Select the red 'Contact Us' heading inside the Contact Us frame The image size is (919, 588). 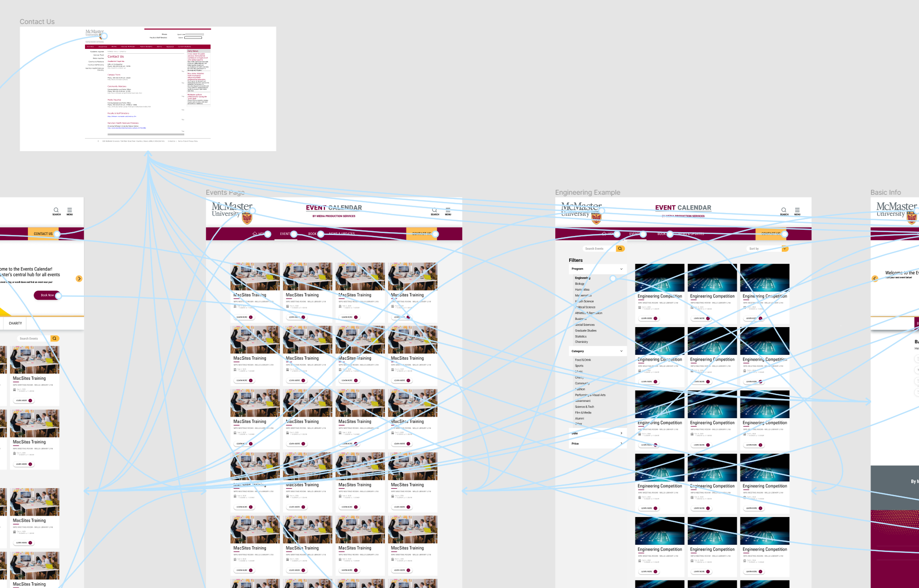click(116, 57)
